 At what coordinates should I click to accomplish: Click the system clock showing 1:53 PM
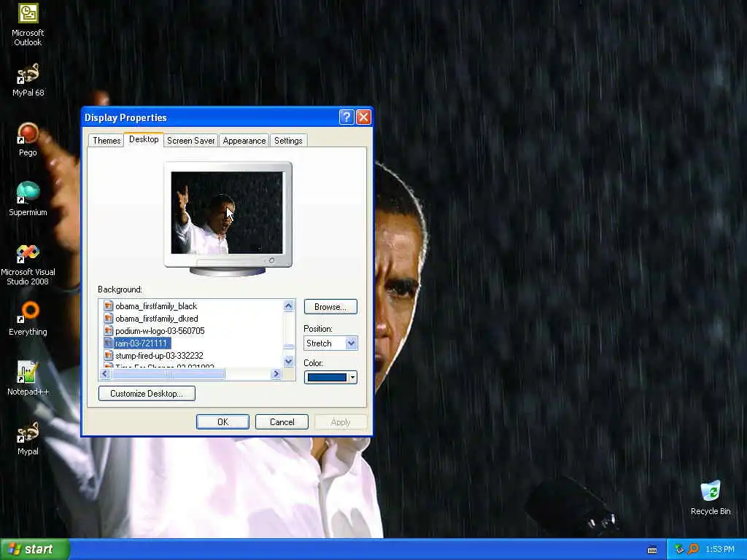(x=720, y=550)
